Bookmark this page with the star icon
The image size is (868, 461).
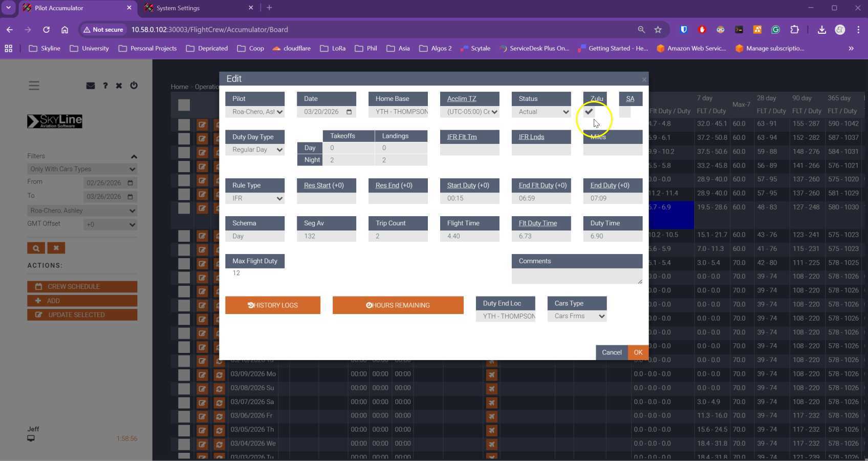(x=658, y=30)
